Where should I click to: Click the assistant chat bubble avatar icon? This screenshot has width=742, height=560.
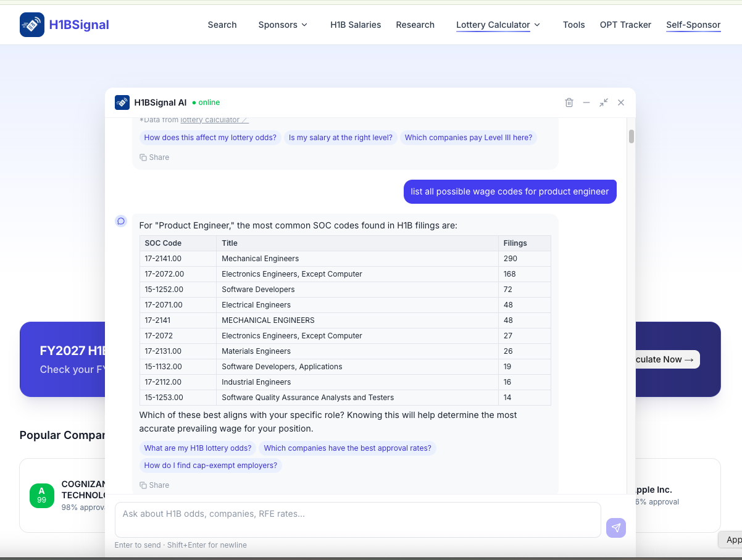tap(121, 221)
